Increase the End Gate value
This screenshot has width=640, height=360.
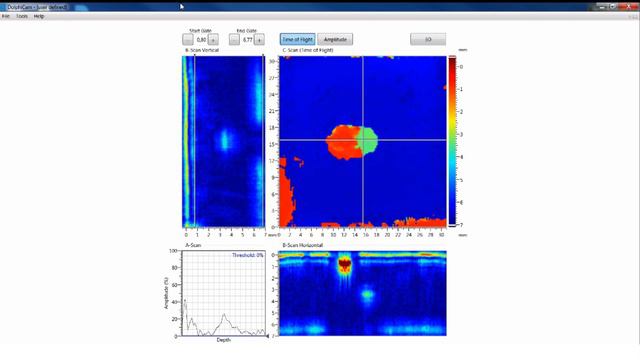coord(259,40)
